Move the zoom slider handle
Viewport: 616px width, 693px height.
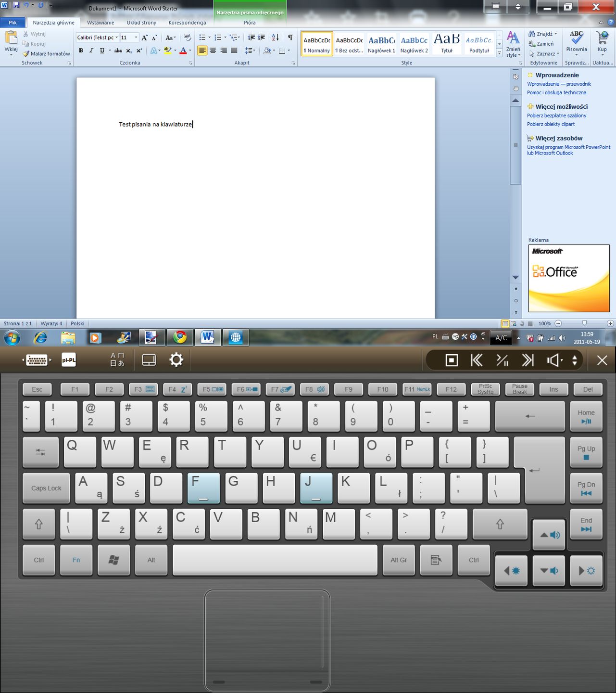[584, 323]
